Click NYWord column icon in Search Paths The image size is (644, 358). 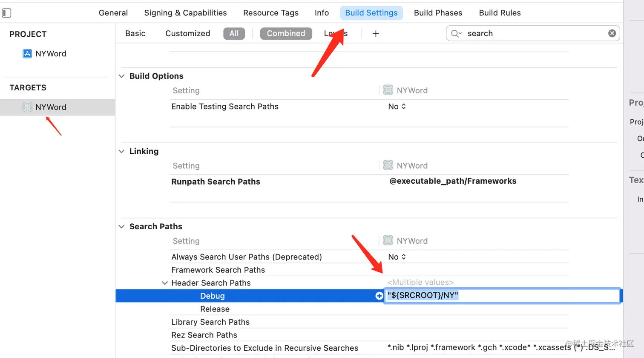[x=388, y=241]
